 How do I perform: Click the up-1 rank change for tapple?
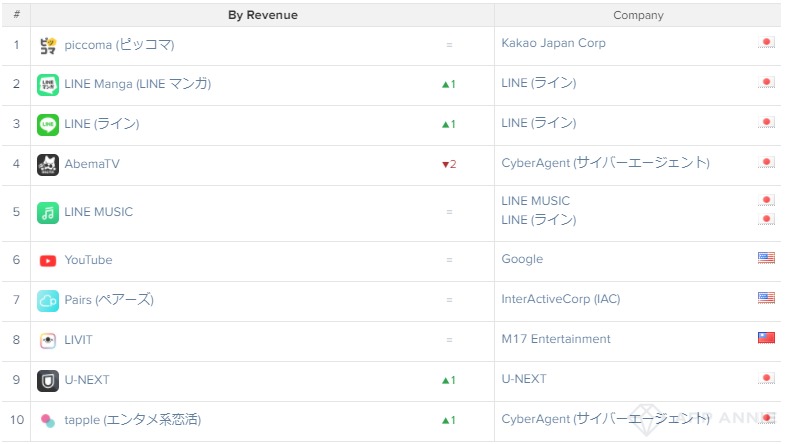click(449, 420)
